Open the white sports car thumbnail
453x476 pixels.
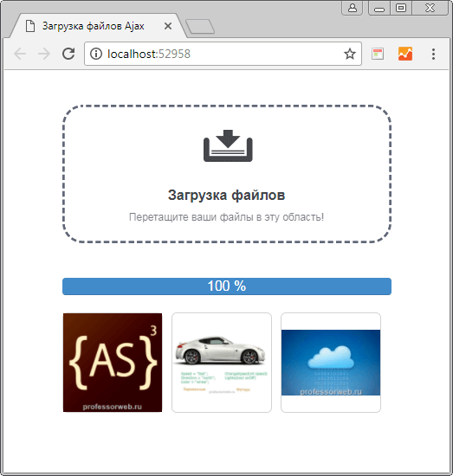coord(222,363)
